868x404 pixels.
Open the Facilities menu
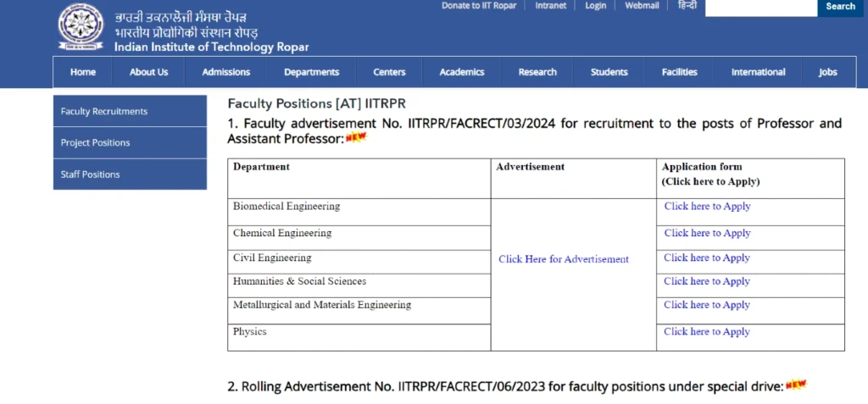pos(679,72)
